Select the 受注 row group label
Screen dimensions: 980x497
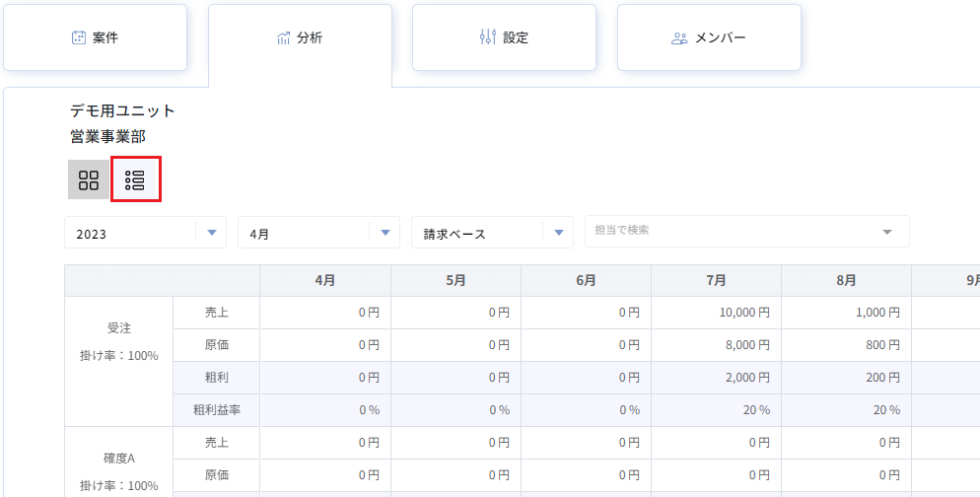pyautogui.click(x=118, y=328)
